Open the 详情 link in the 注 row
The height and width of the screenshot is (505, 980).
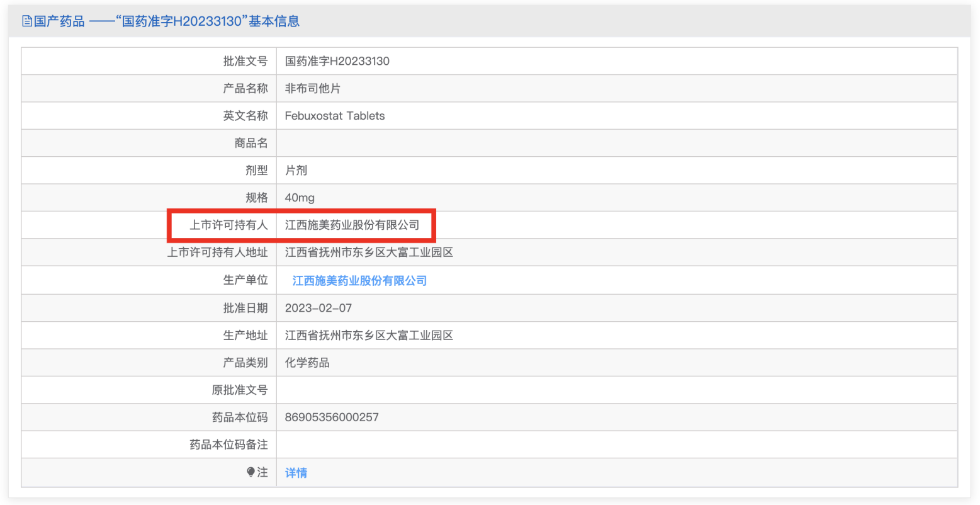pos(296,473)
